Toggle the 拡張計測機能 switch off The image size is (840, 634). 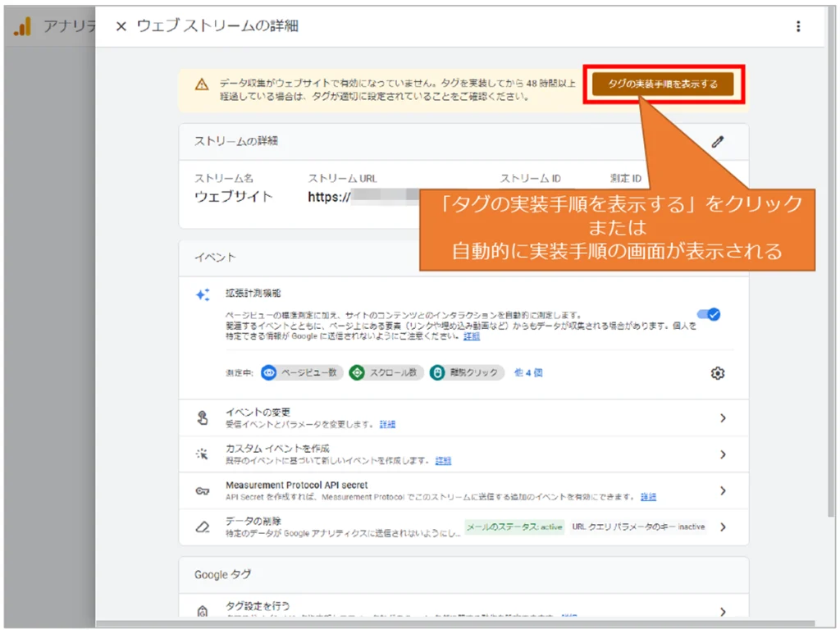coord(708,314)
